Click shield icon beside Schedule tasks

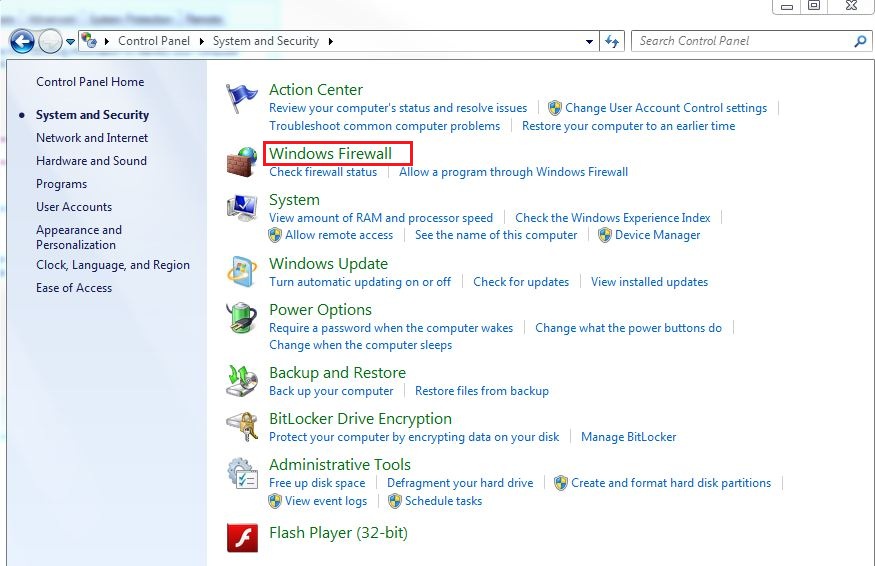[x=395, y=501]
